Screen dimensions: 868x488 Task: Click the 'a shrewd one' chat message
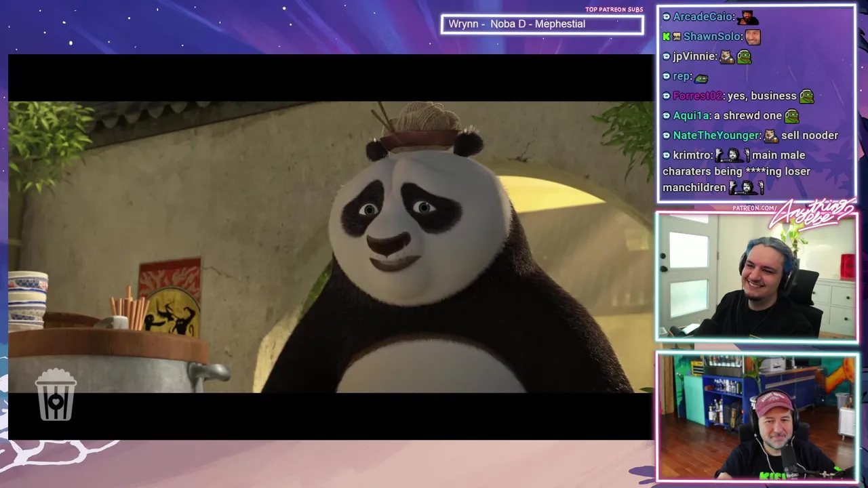(x=748, y=115)
